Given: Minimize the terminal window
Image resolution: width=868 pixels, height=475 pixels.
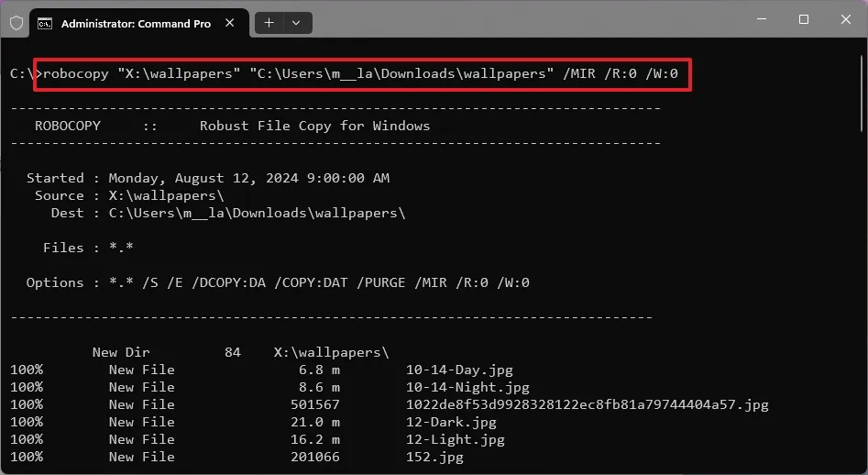Looking at the screenshot, I should [x=762, y=19].
